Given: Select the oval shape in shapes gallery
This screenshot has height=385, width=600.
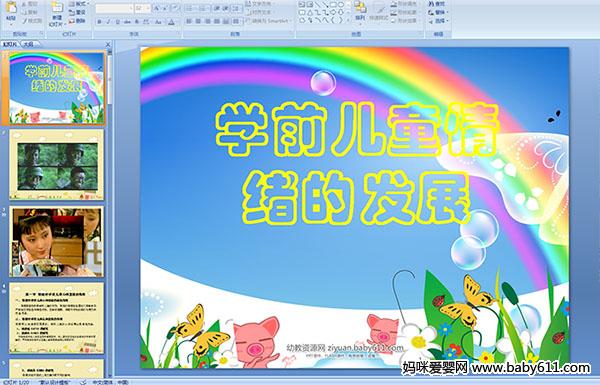Looking at the screenshot, I should coord(341,5).
